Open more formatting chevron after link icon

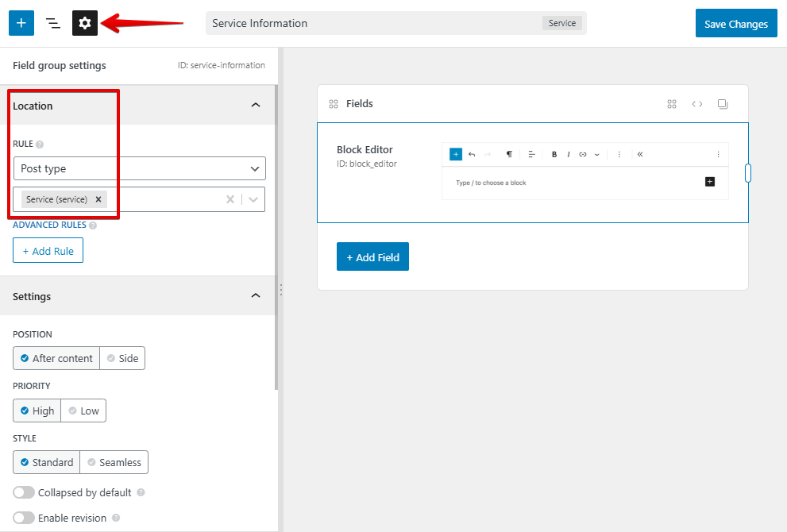point(596,155)
